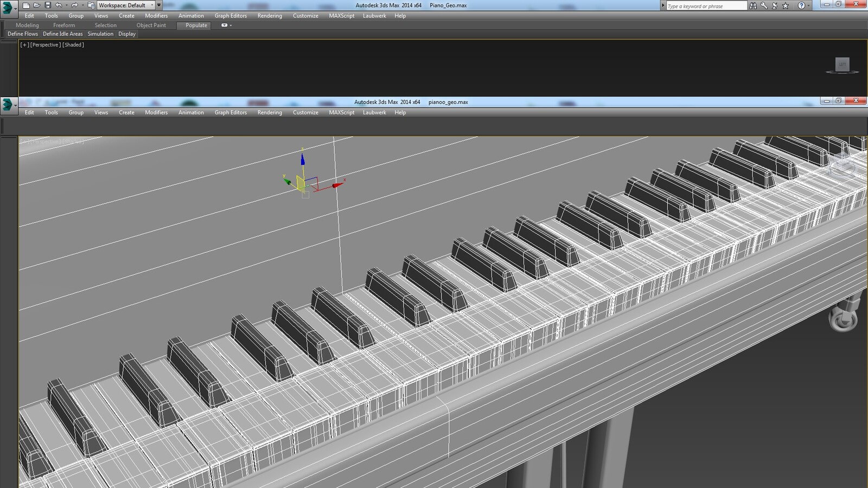Click the keyword search input field
Viewport: 868px width, 488px height.
[x=707, y=6]
